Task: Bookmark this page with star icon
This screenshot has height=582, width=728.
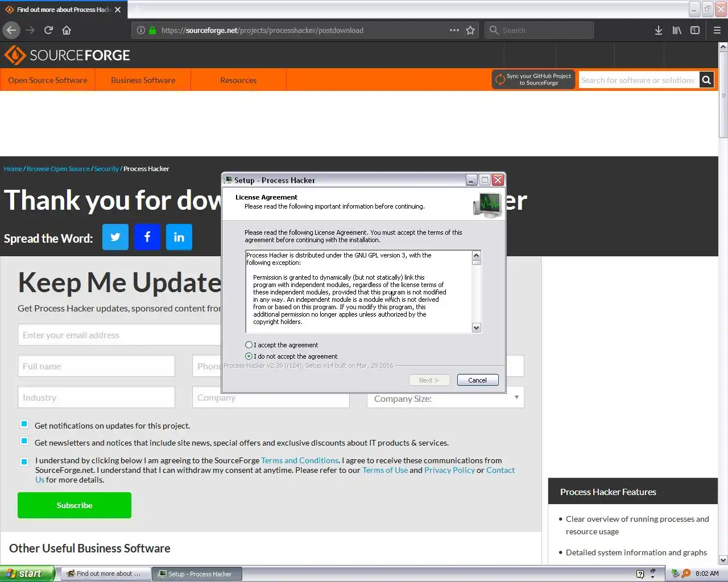Action: (x=470, y=30)
